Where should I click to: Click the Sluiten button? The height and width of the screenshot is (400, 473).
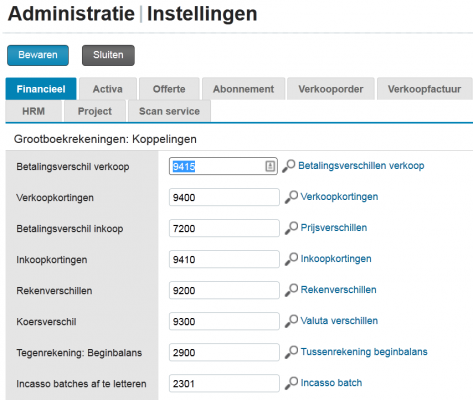[108, 55]
